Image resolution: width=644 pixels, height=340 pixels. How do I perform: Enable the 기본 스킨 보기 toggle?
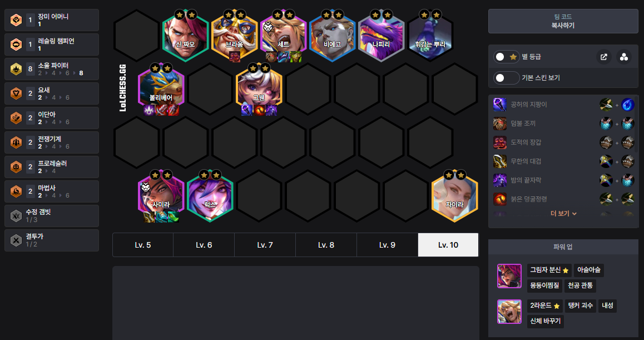[506, 78]
